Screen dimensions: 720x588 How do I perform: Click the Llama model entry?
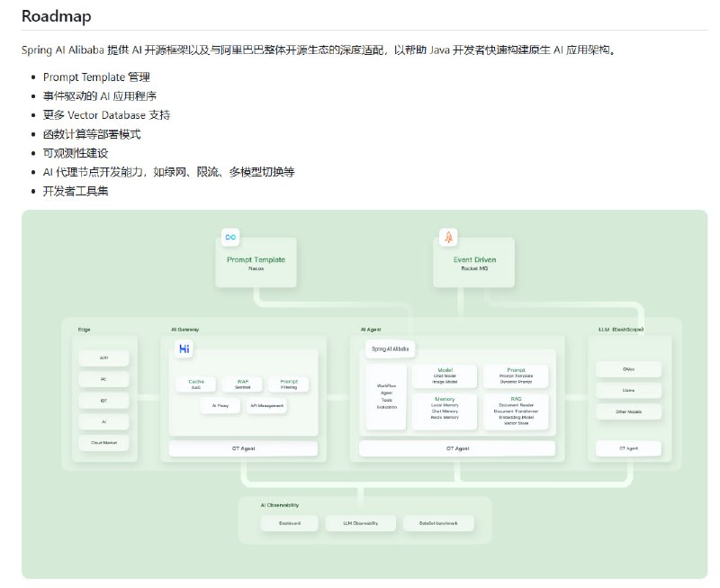629,389
